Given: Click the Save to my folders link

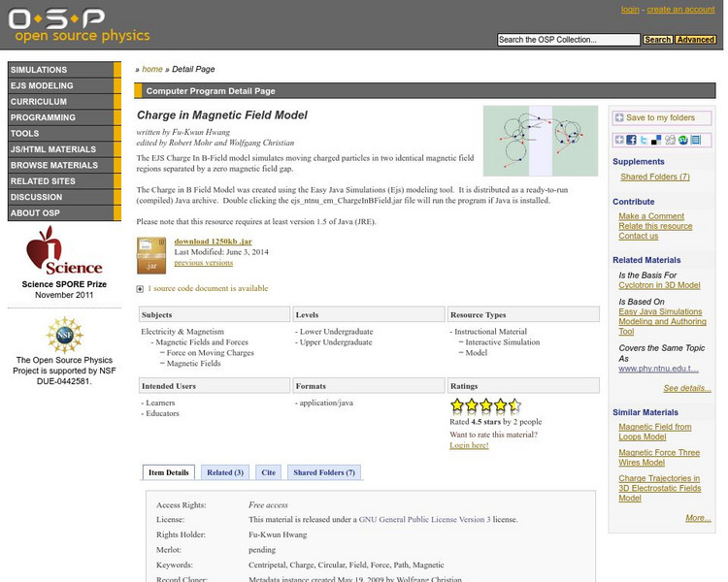Looking at the screenshot, I should pos(660,118).
